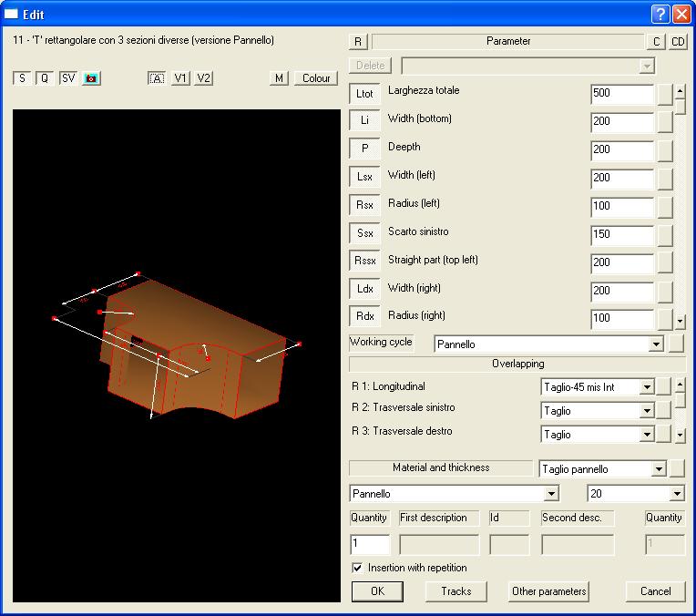Click the M button beside Colour

[x=280, y=78]
